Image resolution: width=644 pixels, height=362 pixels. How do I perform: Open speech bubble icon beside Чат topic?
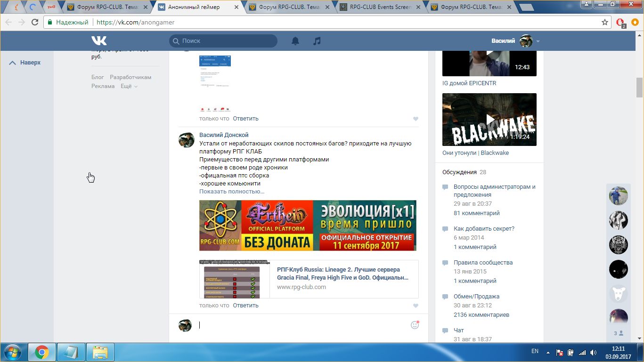click(x=445, y=331)
